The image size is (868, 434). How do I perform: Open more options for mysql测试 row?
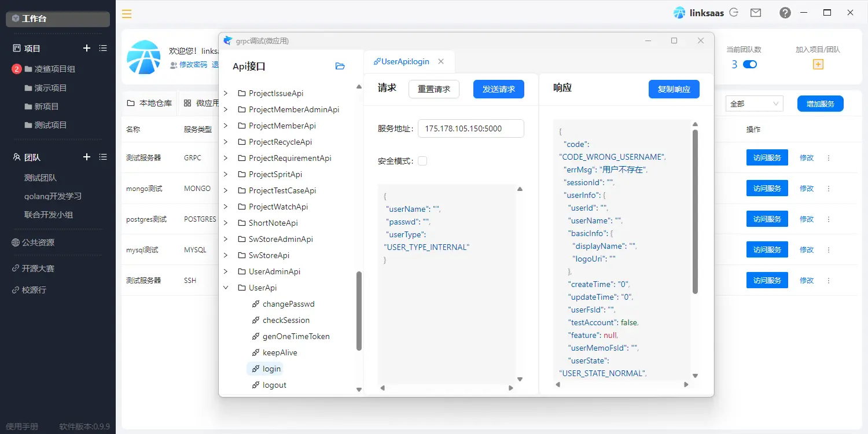pyautogui.click(x=828, y=250)
